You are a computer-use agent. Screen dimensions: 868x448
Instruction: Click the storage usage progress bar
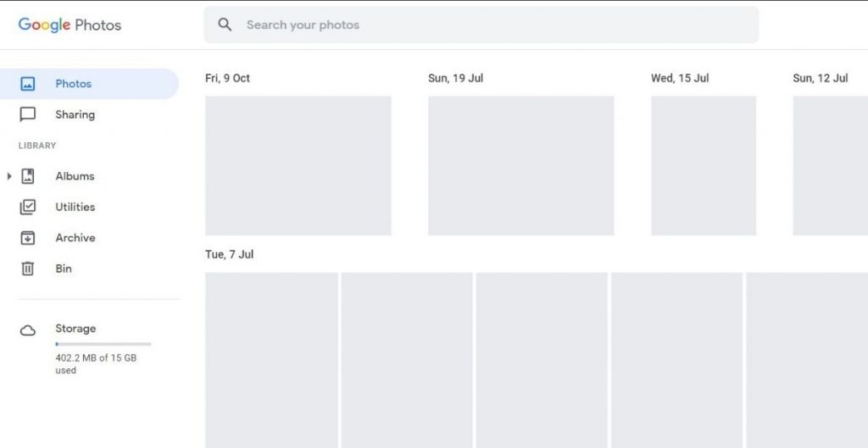[x=103, y=344]
